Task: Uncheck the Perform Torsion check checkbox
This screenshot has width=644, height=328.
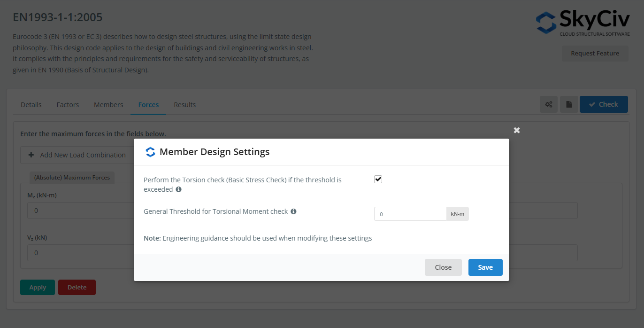Action: (x=378, y=180)
